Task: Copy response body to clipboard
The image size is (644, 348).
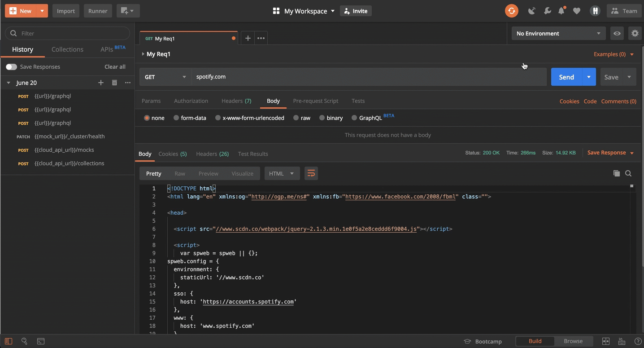Action: [617, 173]
